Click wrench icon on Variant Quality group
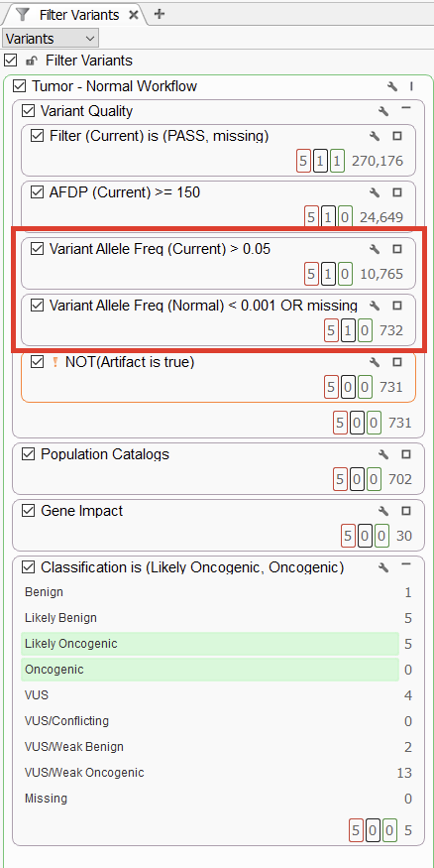Screen dimensions: 434x868 383,111
